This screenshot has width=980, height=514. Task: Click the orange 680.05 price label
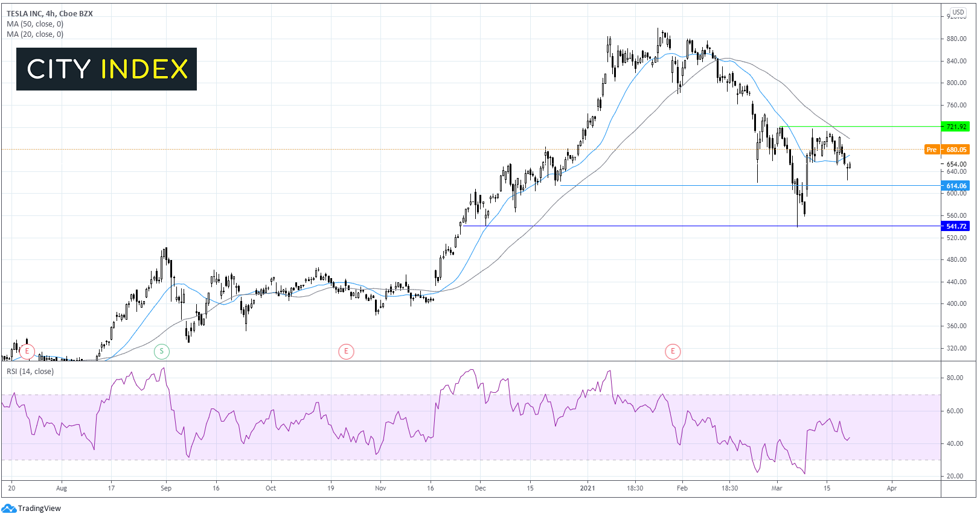(956, 150)
